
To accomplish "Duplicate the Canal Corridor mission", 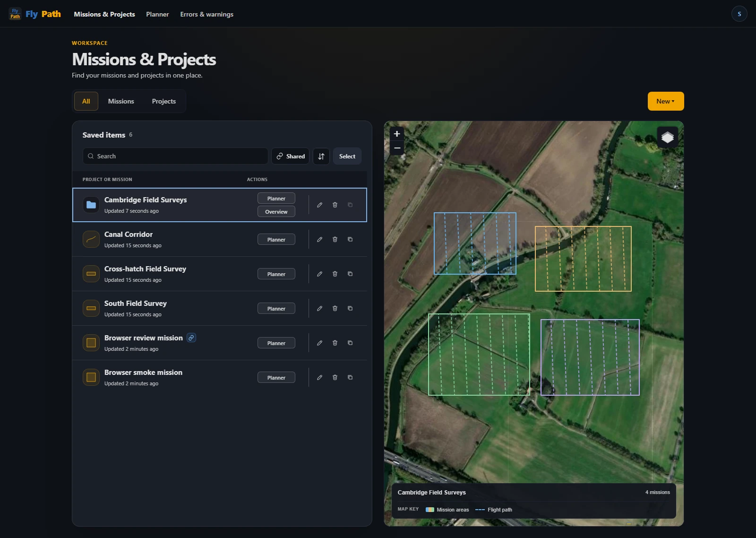I will (350, 239).
